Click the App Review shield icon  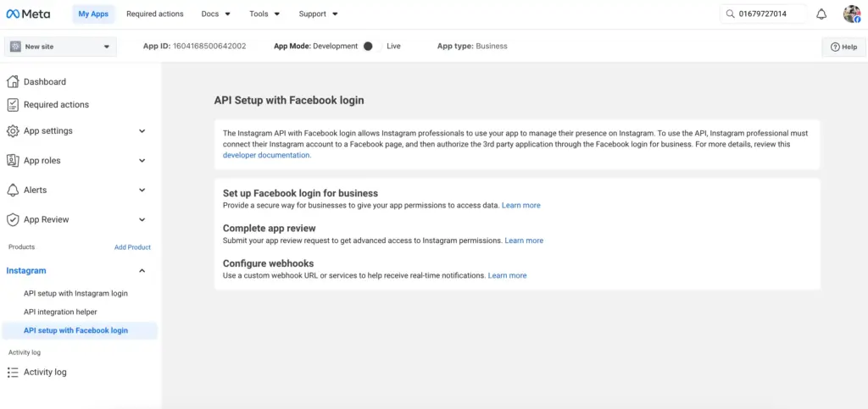pos(13,219)
